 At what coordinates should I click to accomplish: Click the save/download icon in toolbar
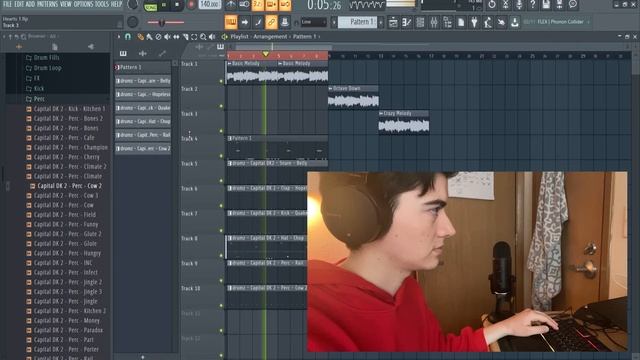[515, 22]
